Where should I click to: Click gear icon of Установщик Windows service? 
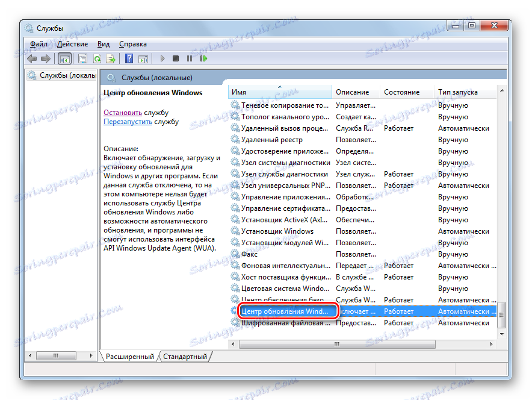[235, 231]
